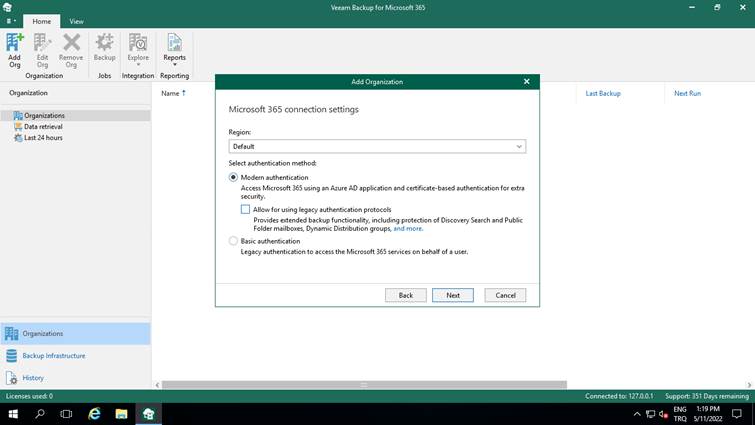Select Data retrieval tree item
This screenshot has width=755, height=425.
(x=43, y=127)
